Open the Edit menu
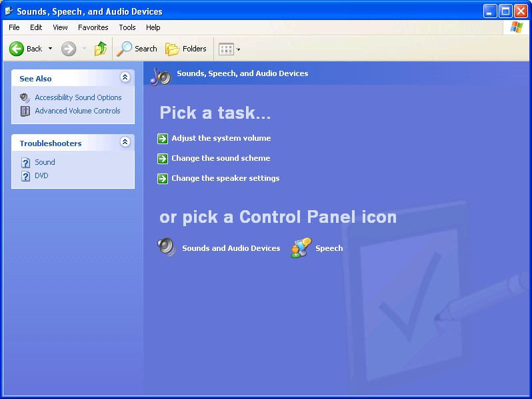The width and height of the screenshot is (532, 399). click(x=36, y=27)
